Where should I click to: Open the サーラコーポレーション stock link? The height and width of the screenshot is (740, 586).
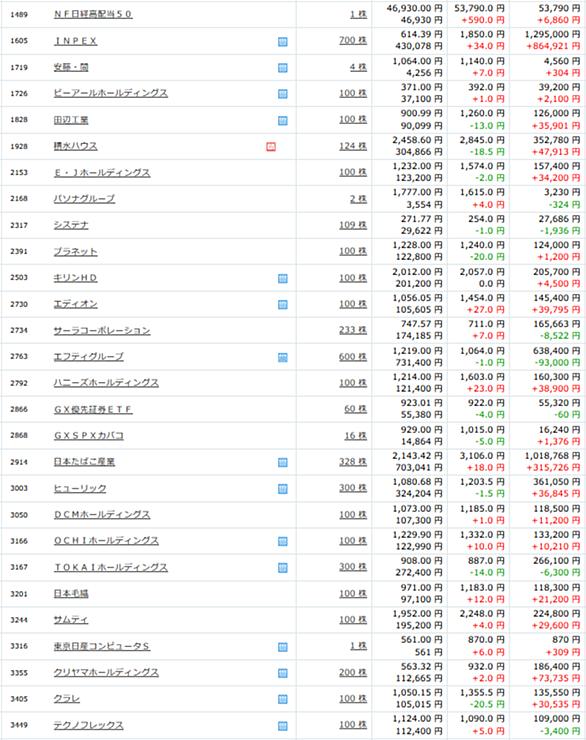pos(102,330)
